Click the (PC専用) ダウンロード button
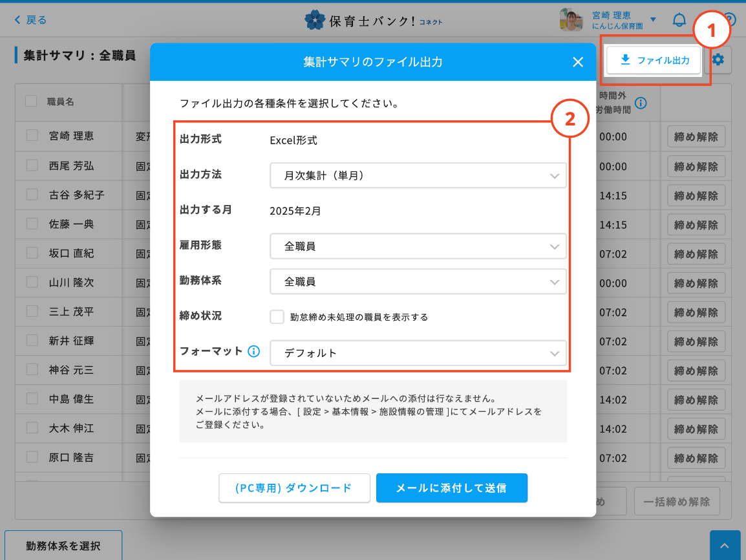 [x=294, y=488]
